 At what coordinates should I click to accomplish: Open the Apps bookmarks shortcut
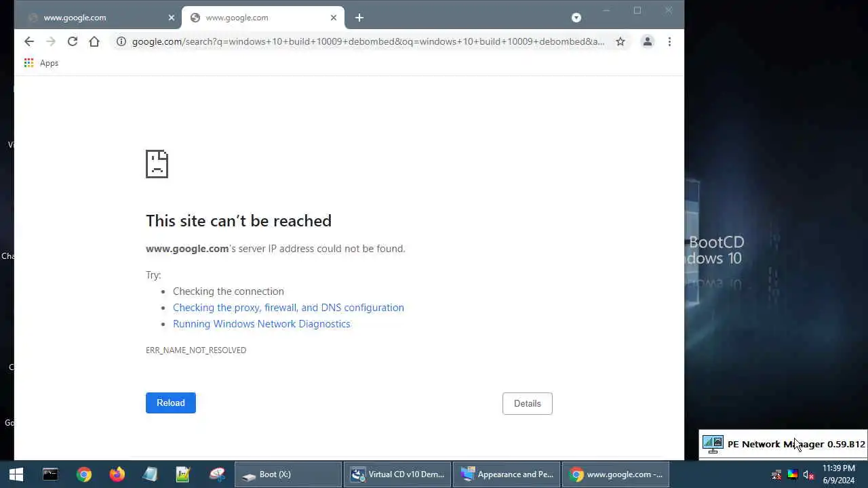[41, 63]
